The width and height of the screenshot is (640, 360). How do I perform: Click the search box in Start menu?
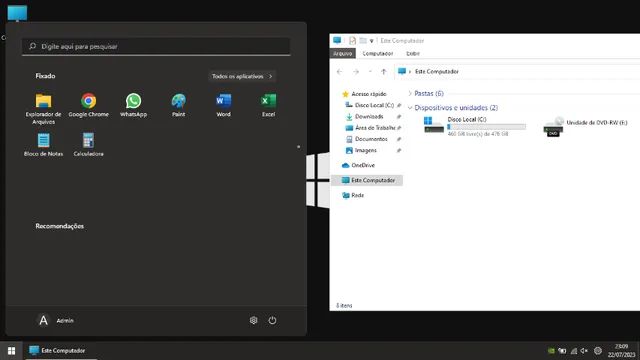tap(156, 47)
